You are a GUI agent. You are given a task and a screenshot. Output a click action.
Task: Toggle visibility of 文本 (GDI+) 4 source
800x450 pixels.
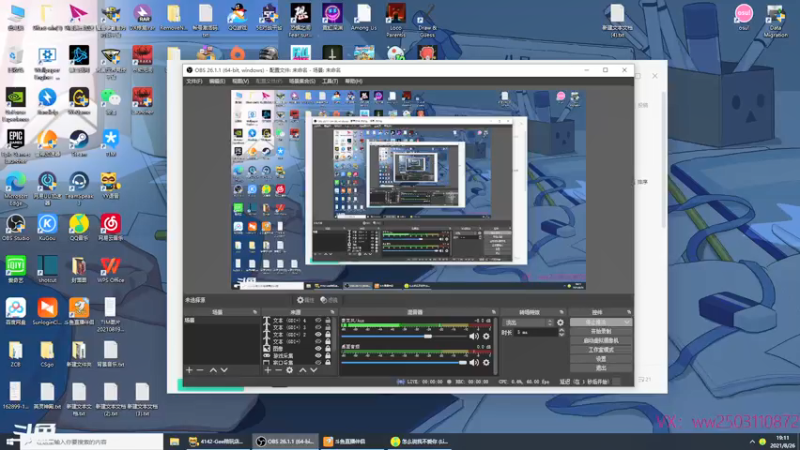point(318,320)
